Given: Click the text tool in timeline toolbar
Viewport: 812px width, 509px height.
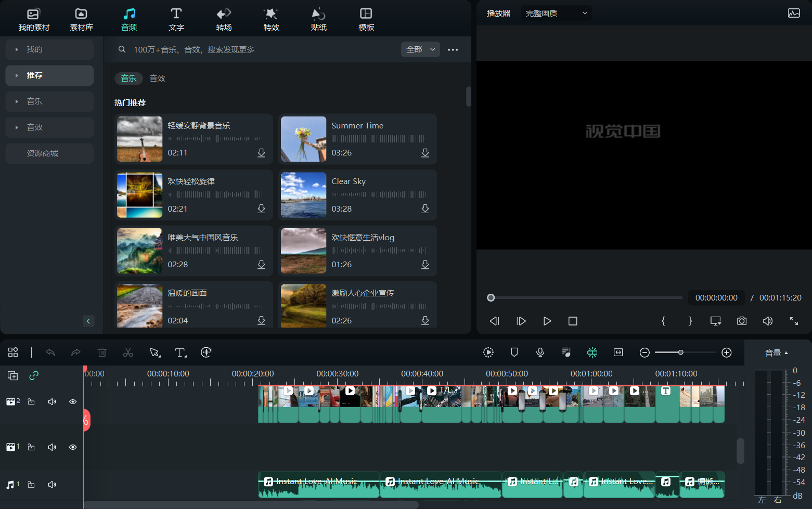Looking at the screenshot, I should (180, 353).
